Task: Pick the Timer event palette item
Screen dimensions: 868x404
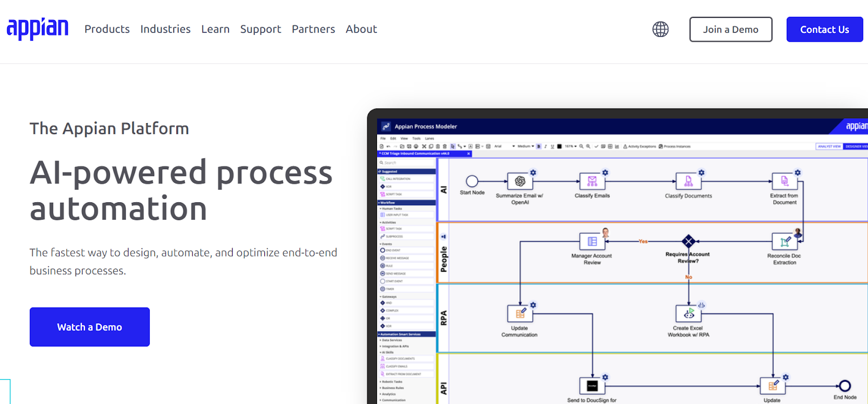Action: (407, 289)
